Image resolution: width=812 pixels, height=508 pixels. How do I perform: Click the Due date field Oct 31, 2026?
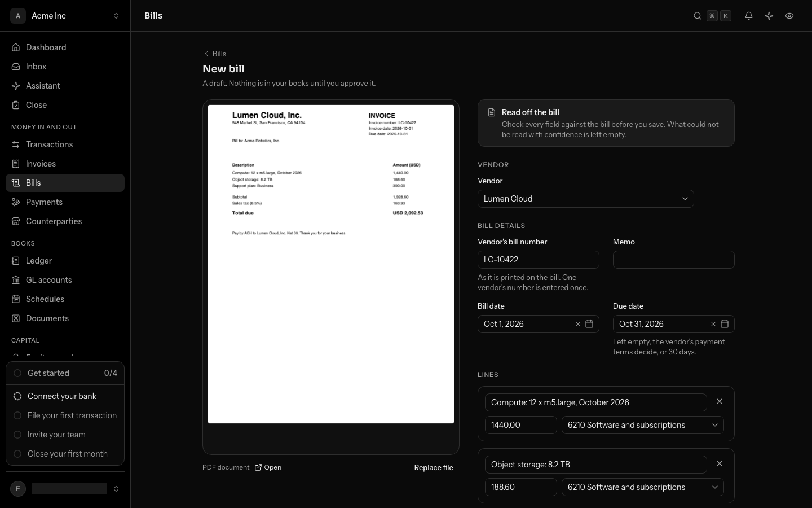(x=674, y=324)
